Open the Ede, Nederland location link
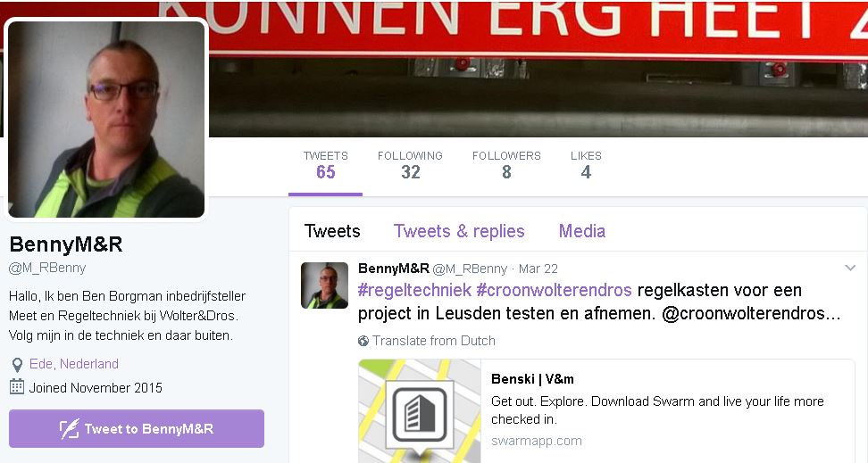 tap(73, 364)
